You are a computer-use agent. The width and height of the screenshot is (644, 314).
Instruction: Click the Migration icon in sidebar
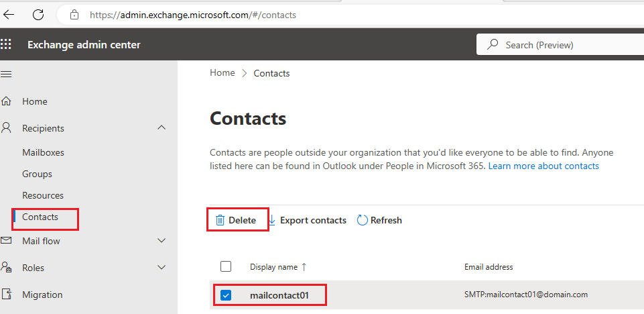(x=7, y=295)
